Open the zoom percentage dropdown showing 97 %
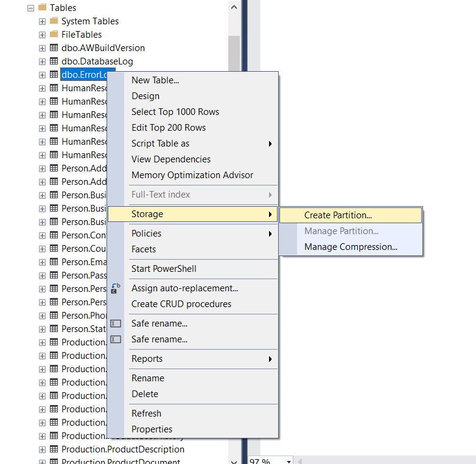476x464 pixels. [289, 462]
